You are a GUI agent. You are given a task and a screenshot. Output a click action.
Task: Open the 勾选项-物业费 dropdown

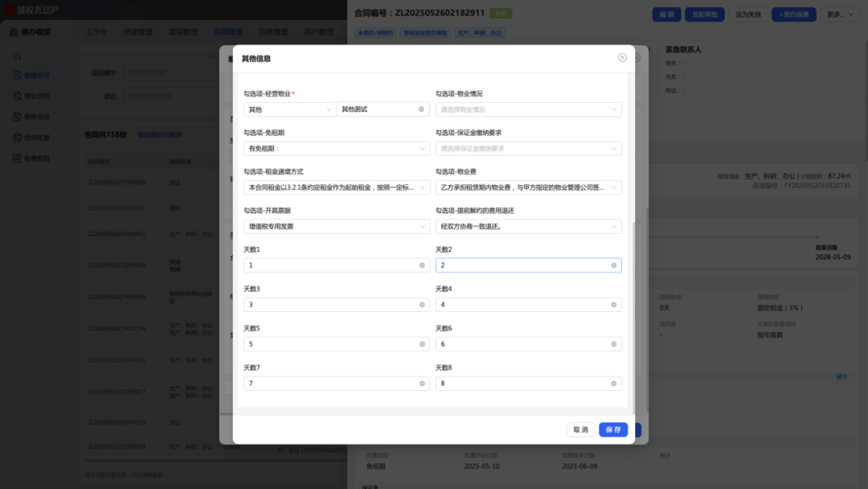click(528, 187)
